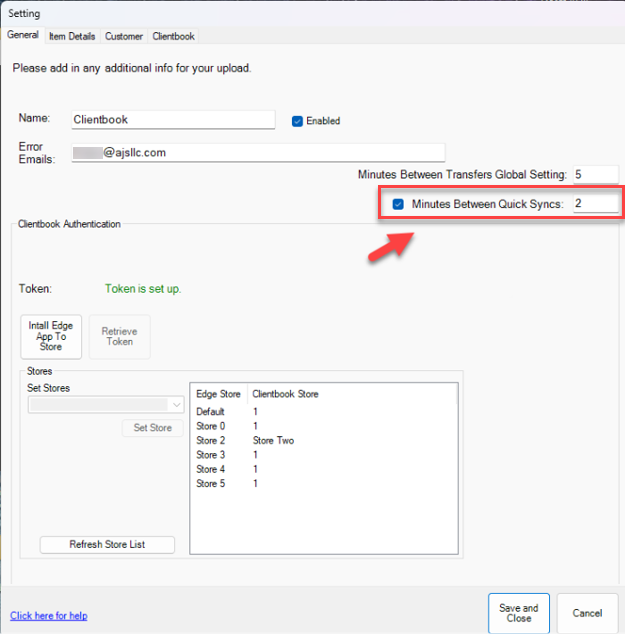
Task: Click the Retrieve Token button
Action: [x=120, y=336]
